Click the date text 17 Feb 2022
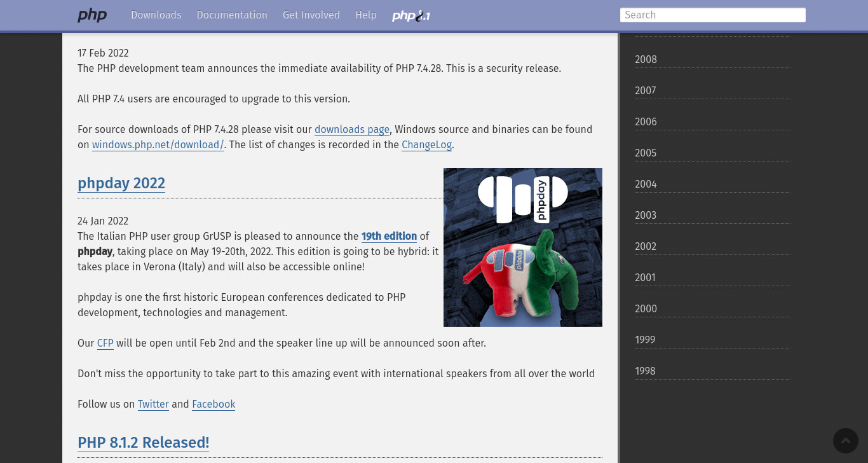 (x=103, y=53)
